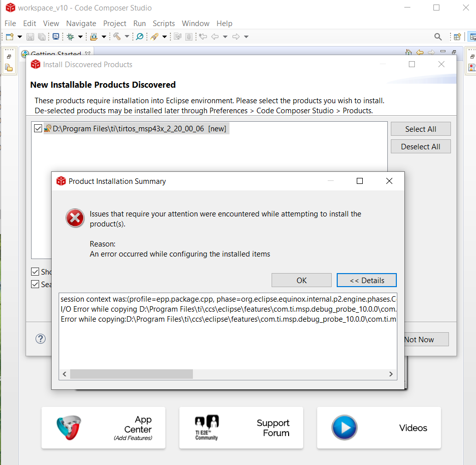Open the Back history dropdown arrow
Screen dimensions: 476x465
[x=225, y=37]
